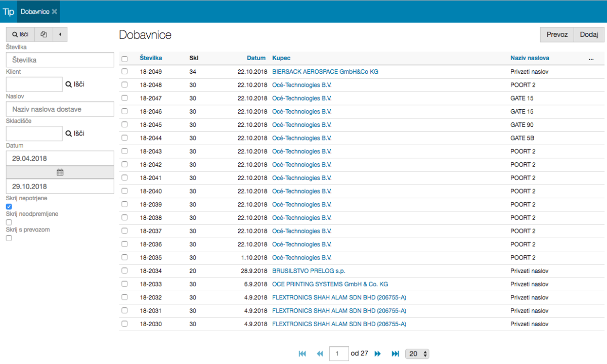This screenshot has width=607, height=364.
Task: Click the Številka input field
Action: tap(60, 60)
